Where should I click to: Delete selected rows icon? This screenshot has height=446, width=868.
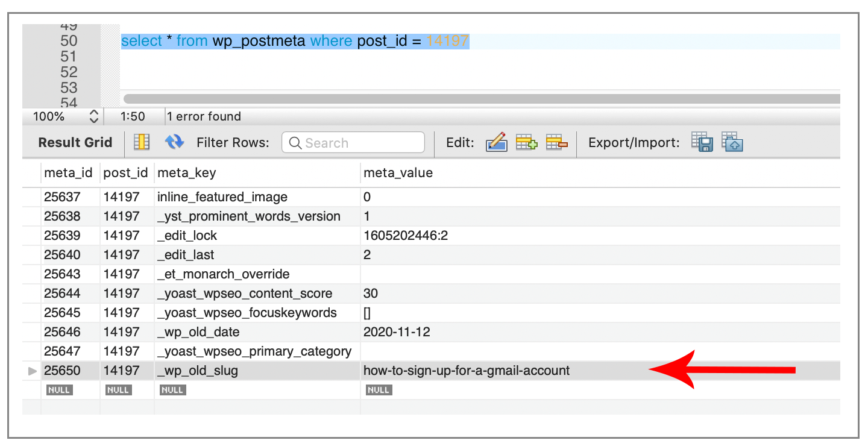(557, 142)
